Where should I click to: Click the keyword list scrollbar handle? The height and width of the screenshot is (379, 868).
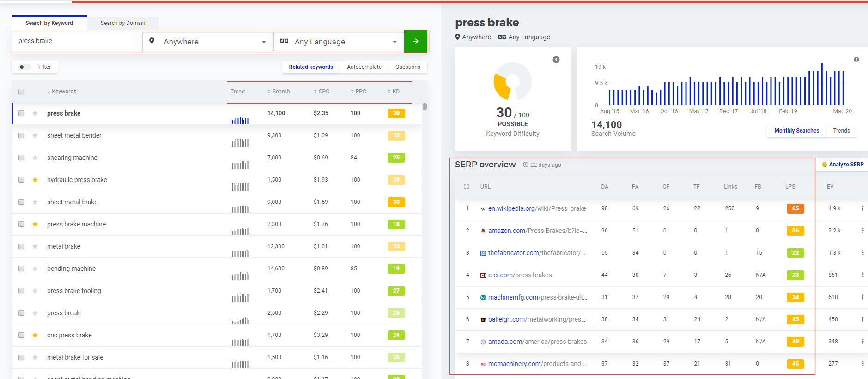click(425, 107)
